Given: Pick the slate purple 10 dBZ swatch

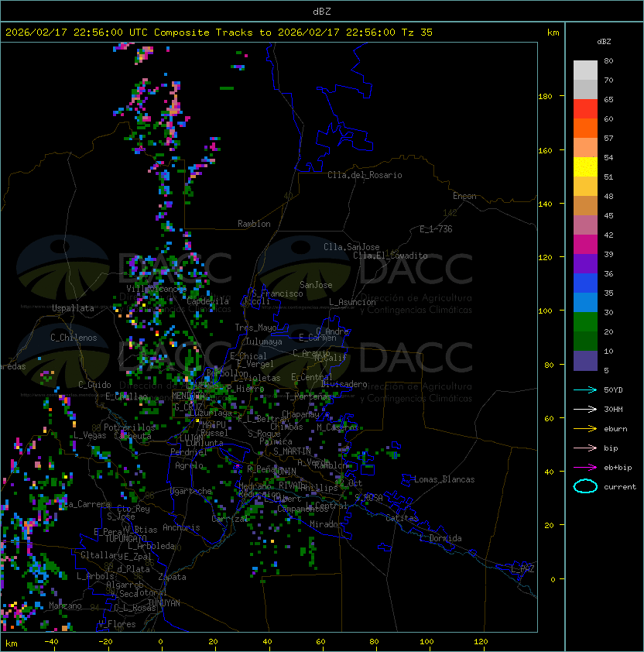Looking at the screenshot, I should point(585,361).
